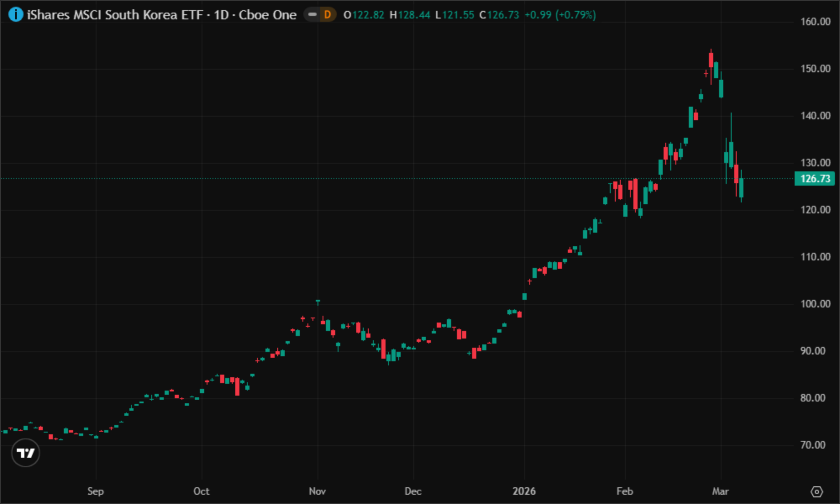Click the 150.00 price scale label
Viewport: 840px width, 504px height.
click(815, 68)
